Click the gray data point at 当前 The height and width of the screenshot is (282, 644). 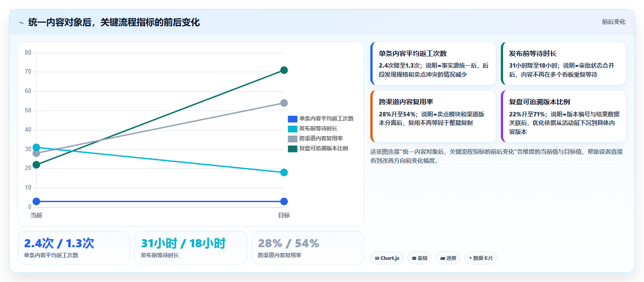[x=36, y=153]
